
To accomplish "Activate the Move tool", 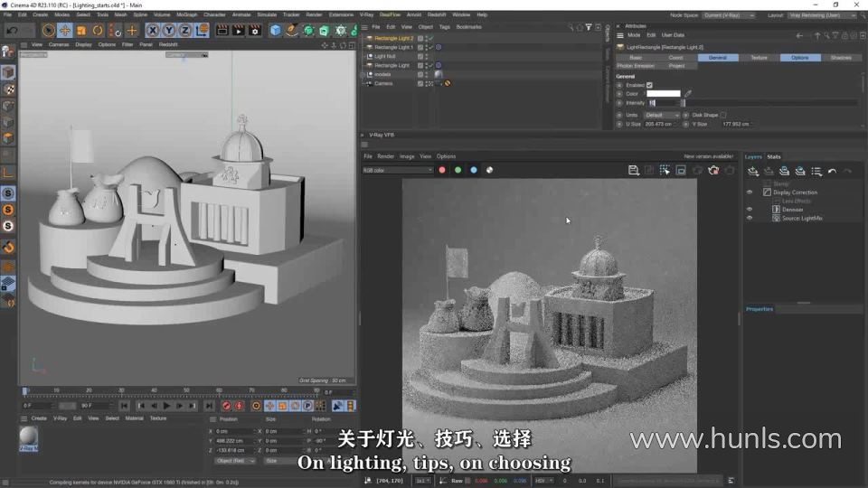I will click(65, 31).
